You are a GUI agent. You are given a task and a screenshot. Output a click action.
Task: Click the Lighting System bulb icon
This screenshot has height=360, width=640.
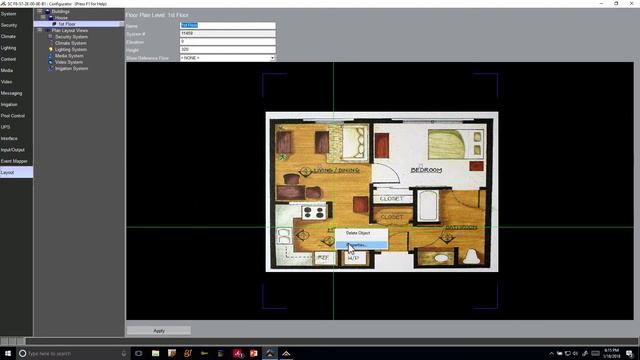(51, 49)
